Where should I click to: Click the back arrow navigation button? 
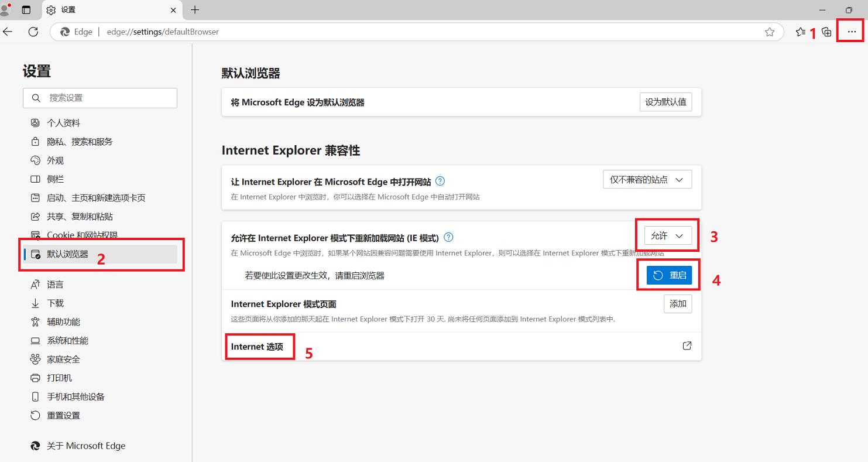coord(8,32)
